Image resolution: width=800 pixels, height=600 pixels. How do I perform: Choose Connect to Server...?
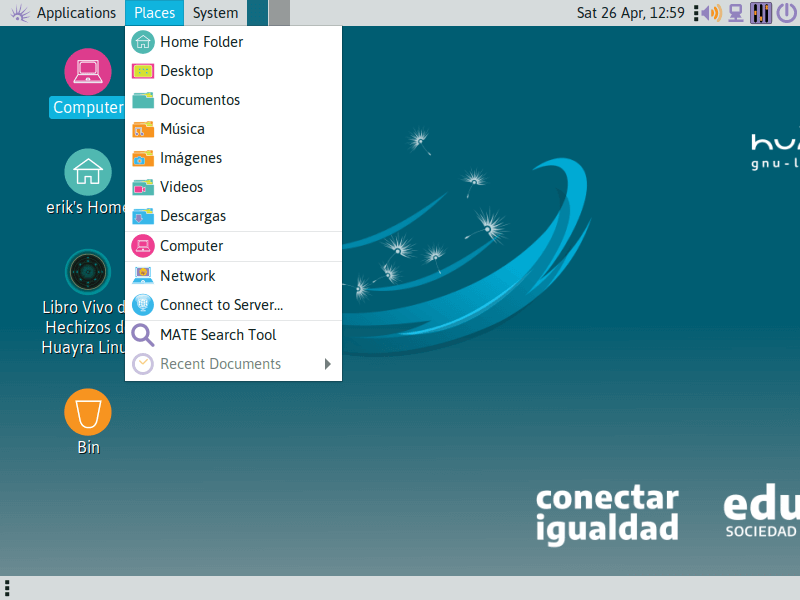pos(233,305)
